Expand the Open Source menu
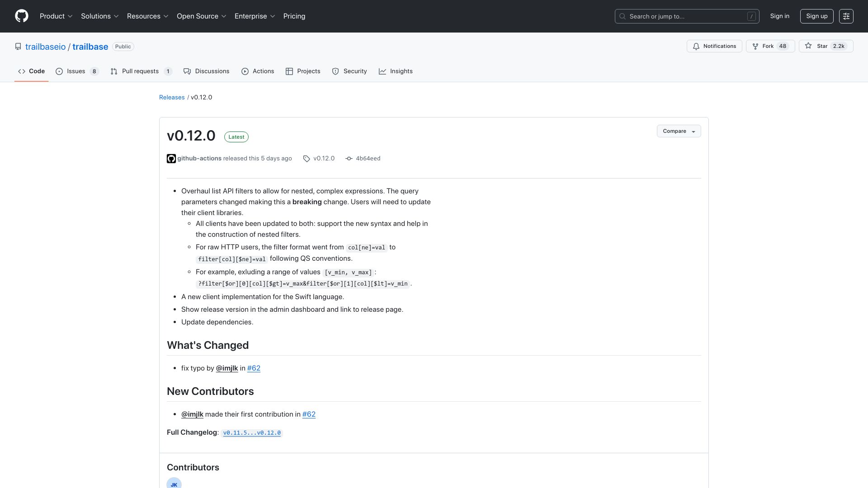The height and width of the screenshot is (488, 868). [x=202, y=16]
